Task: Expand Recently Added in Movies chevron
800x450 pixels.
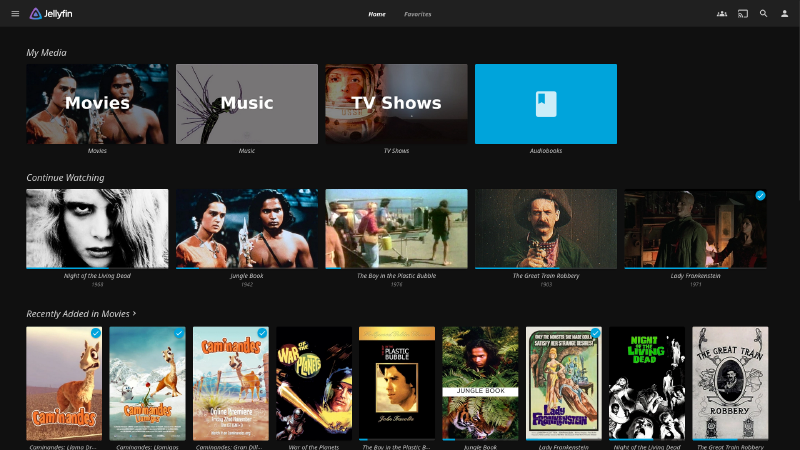Action: (134, 314)
